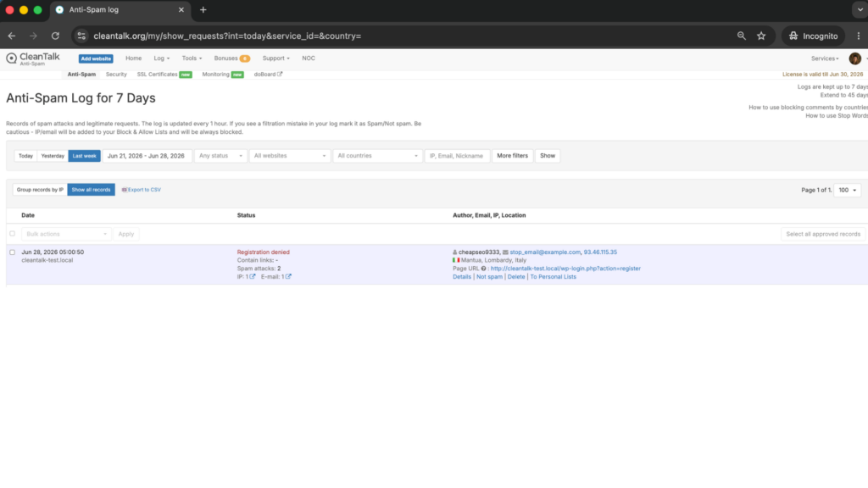Click the Page URL help question icon
The image size is (868, 488).
tap(483, 269)
